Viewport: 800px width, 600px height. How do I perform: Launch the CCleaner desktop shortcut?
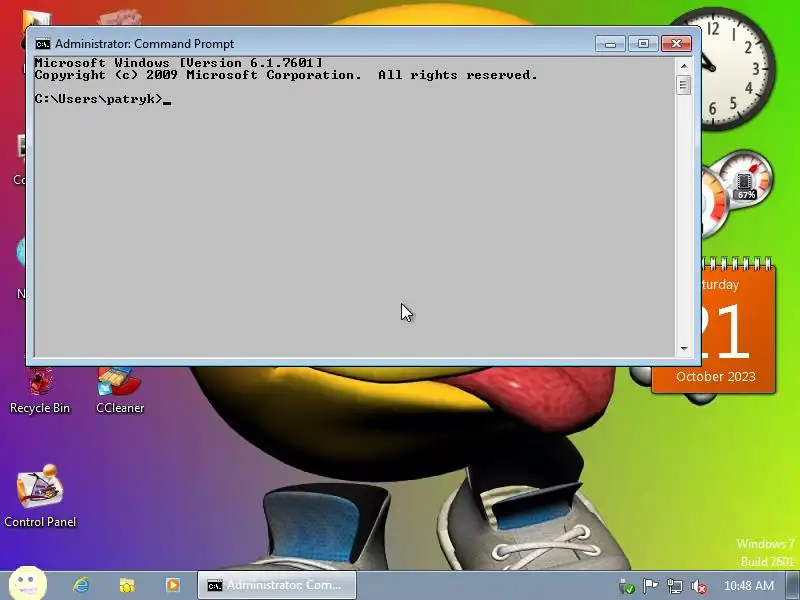[x=120, y=391]
